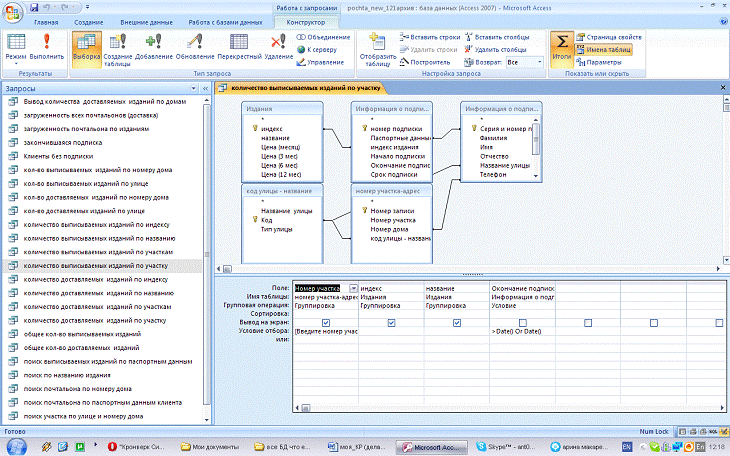Select the Перекрестный query type
Screen dimensions: 730x456
(239, 48)
